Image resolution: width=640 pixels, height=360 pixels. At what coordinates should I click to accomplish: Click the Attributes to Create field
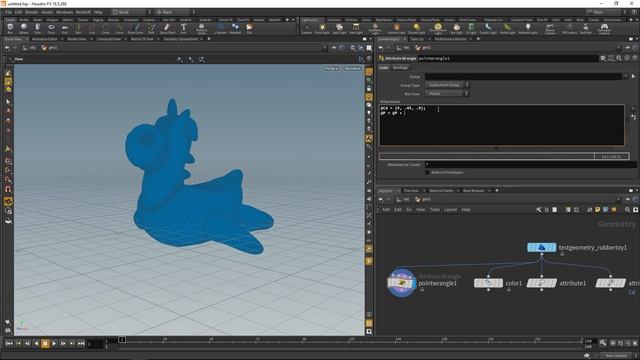[531, 164]
